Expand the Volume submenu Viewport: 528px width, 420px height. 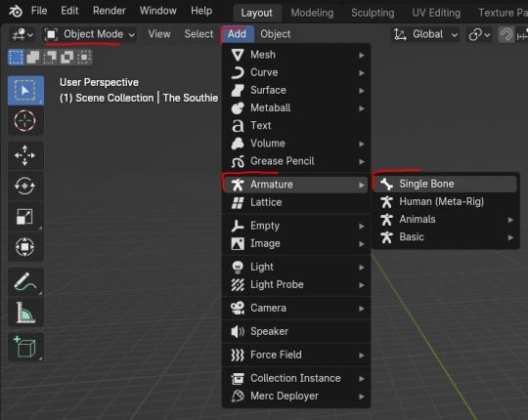tap(297, 144)
